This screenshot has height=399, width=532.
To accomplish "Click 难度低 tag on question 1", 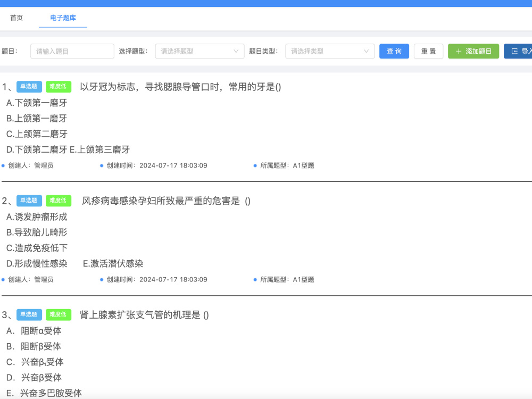I will coord(59,87).
